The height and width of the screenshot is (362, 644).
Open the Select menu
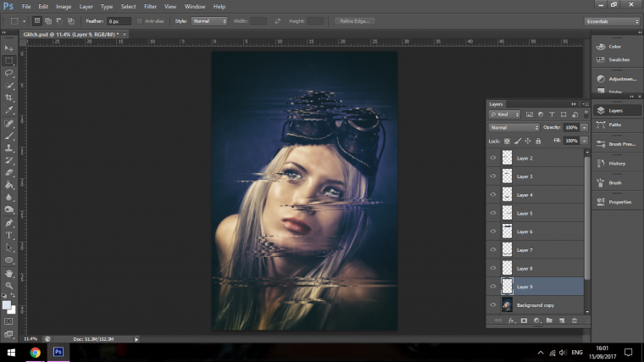128,7
